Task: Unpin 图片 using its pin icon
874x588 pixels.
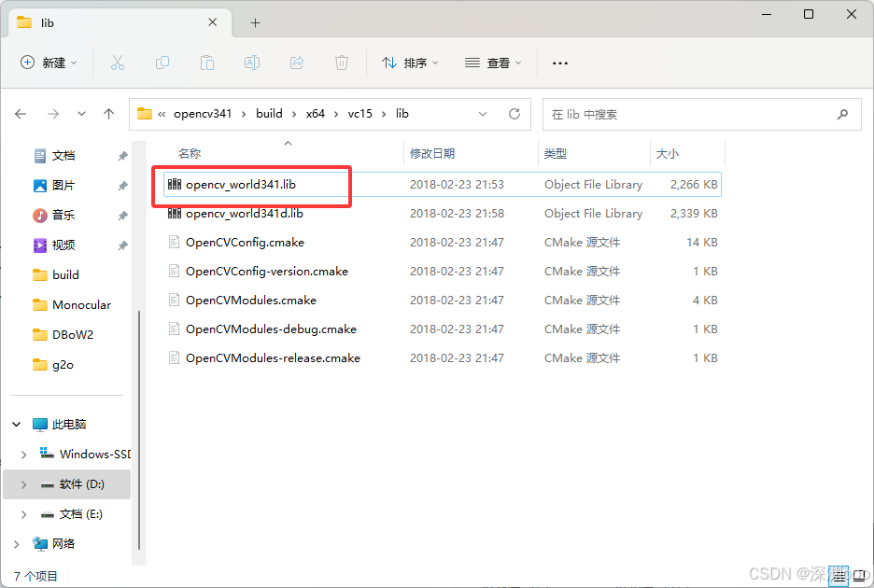Action: [x=122, y=186]
